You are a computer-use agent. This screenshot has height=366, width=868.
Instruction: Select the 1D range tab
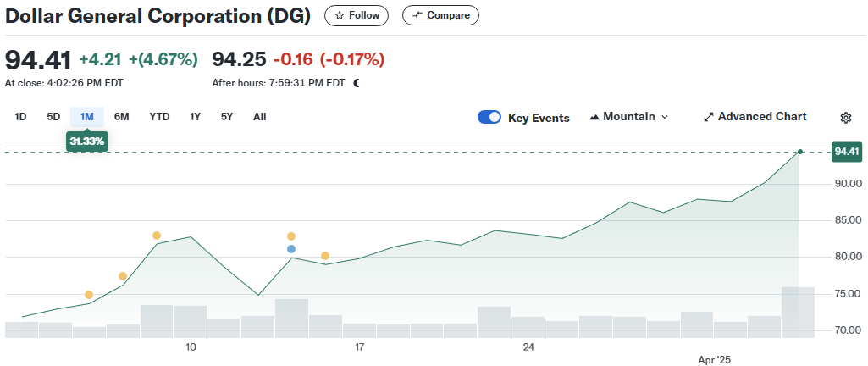coord(20,117)
